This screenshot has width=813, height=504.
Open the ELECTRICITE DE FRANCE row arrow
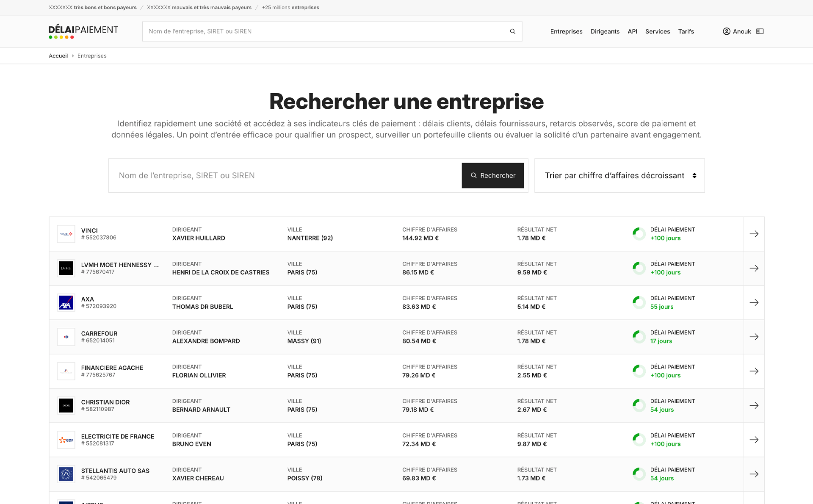tap(754, 440)
